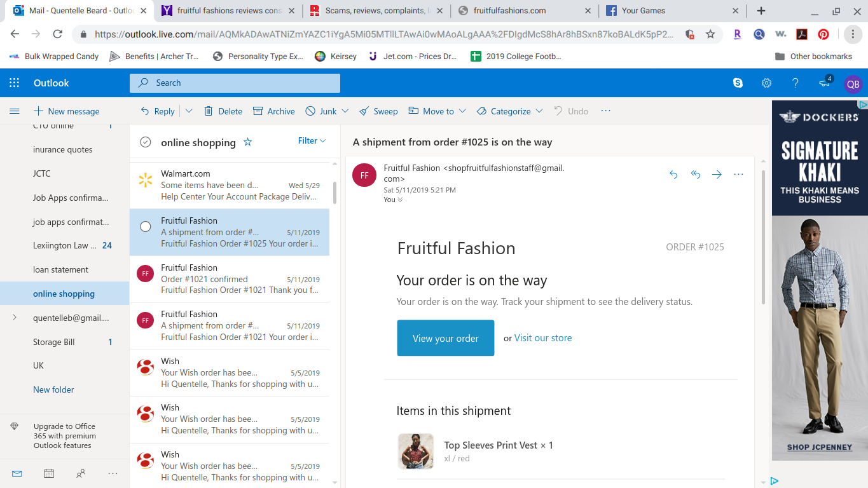The height and width of the screenshot is (488, 868).
Task: Select all messages in online shopping
Action: [x=146, y=142]
